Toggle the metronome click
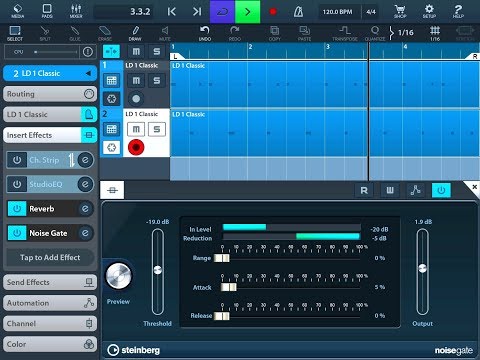The image size is (480, 360). (298, 12)
